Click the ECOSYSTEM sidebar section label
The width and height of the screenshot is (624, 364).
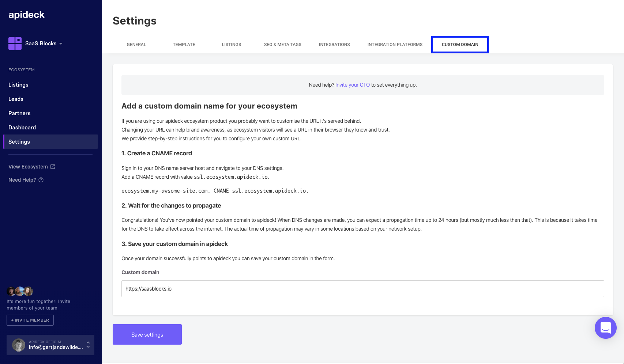point(22,70)
